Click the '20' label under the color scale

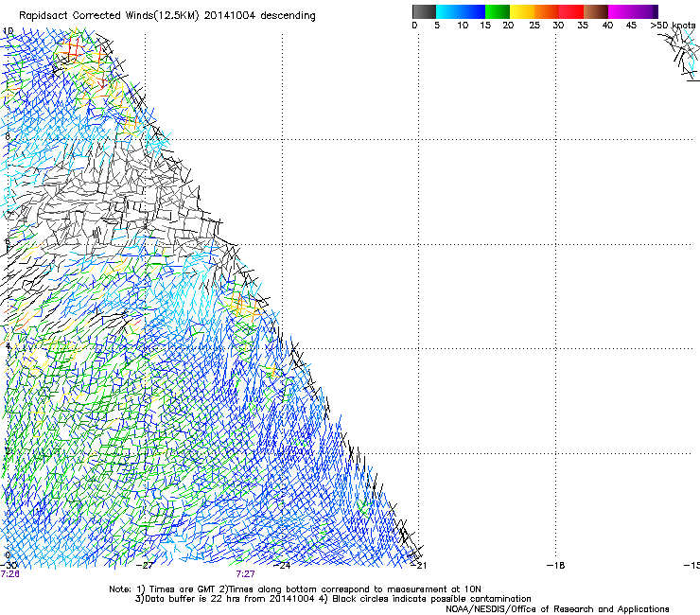508,26
